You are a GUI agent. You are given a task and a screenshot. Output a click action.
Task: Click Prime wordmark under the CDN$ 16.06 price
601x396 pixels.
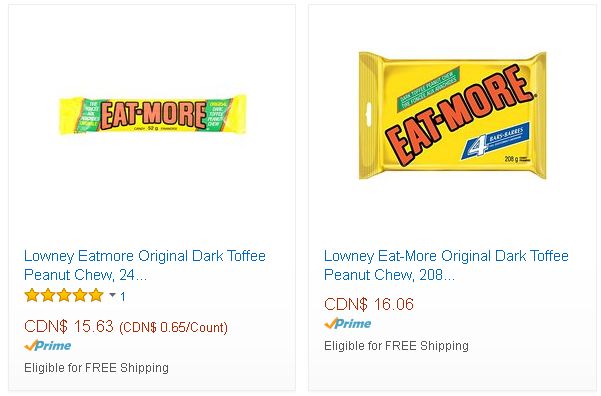(353, 324)
